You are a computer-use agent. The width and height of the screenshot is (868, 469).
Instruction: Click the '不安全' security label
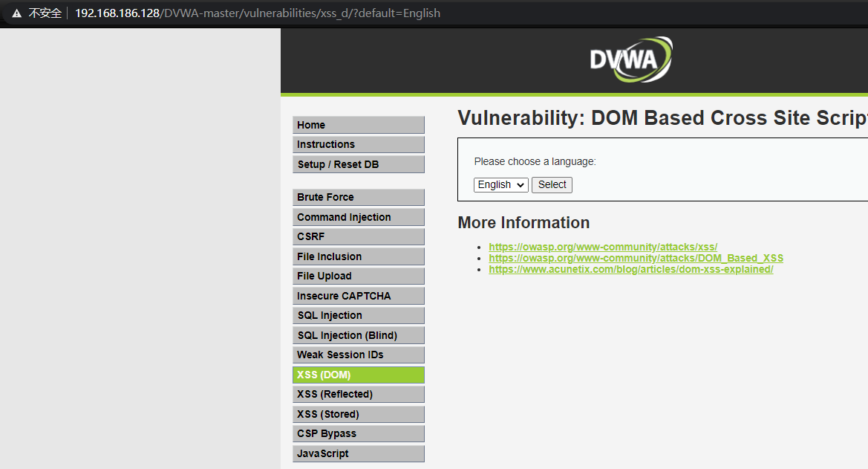(x=45, y=13)
